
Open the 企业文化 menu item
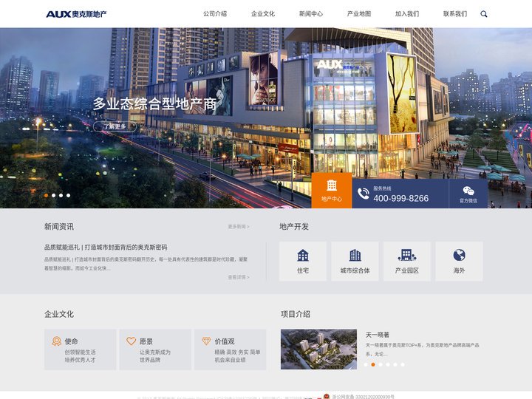coord(263,14)
